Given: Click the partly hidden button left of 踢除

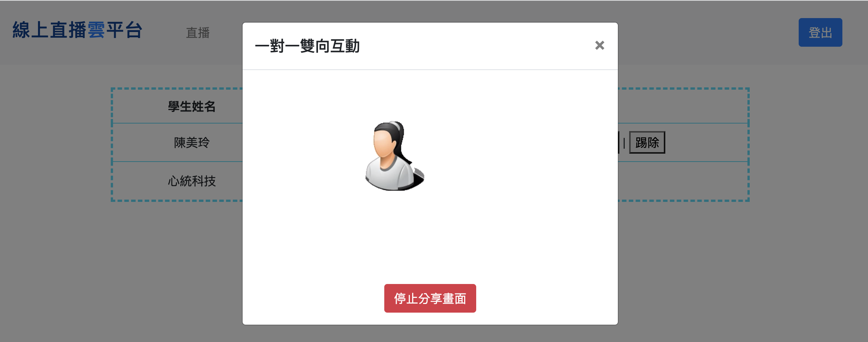Looking at the screenshot, I should click(x=619, y=142).
